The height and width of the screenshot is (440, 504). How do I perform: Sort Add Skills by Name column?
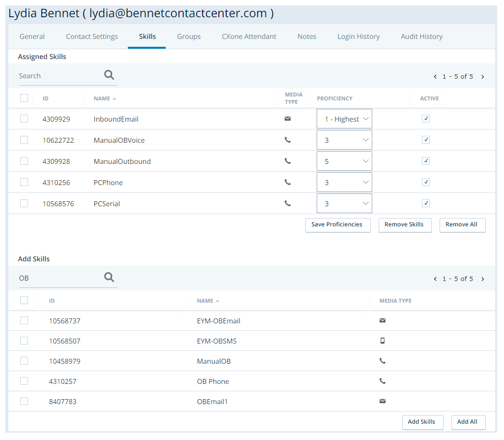pyautogui.click(x=208, y=301)
